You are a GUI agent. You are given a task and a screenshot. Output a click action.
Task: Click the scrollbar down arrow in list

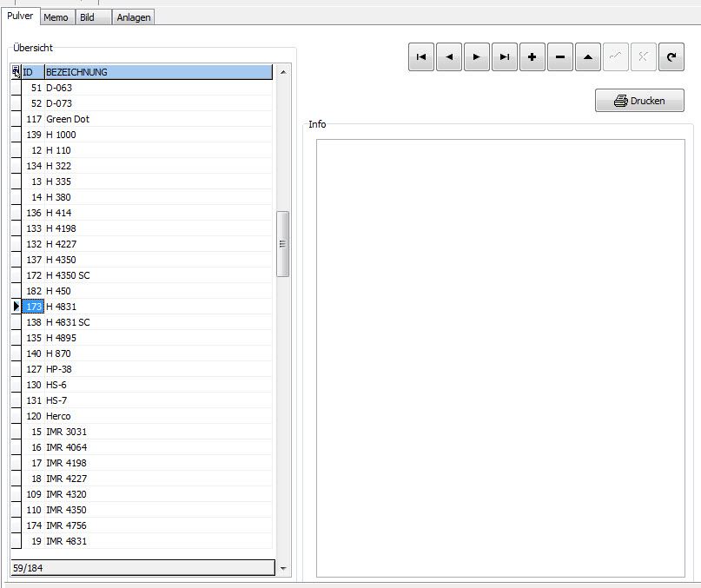283,569
